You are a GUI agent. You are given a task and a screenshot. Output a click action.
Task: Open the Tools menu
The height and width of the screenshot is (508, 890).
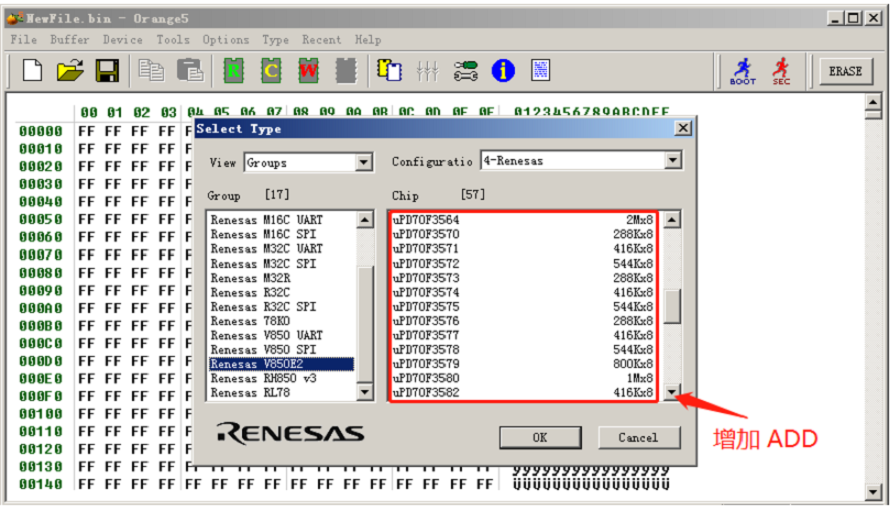tap(173, 40)
